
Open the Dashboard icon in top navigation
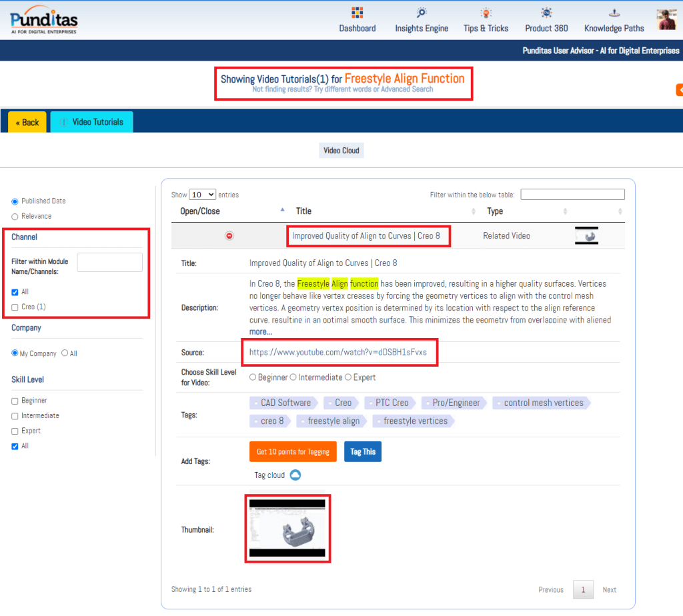[x=357, y=13]
